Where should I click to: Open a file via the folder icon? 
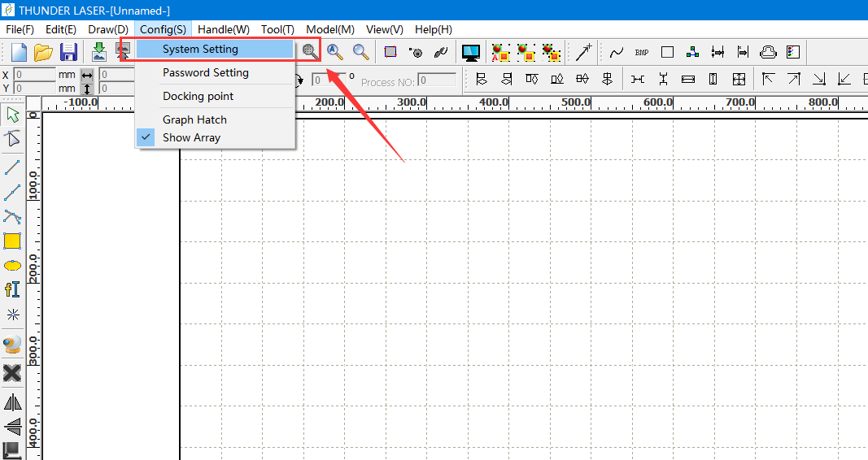pos(43,53)
